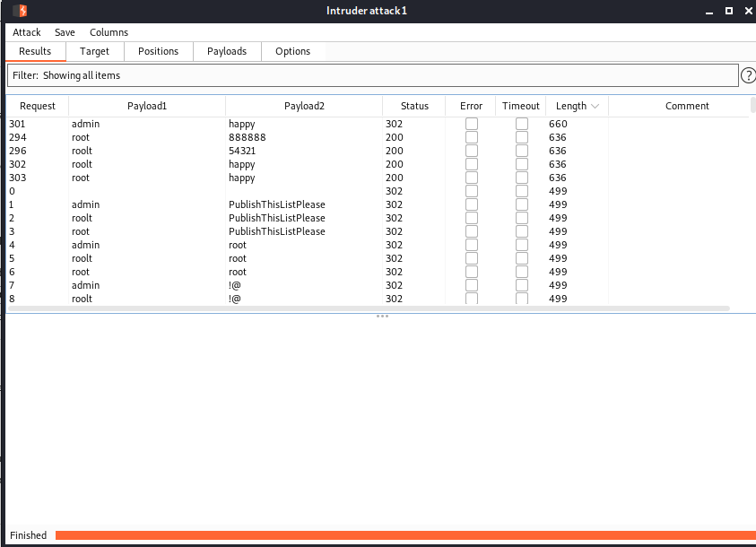Click length 660 cell
Screen dimensions: 756x547
coord(558,124)
